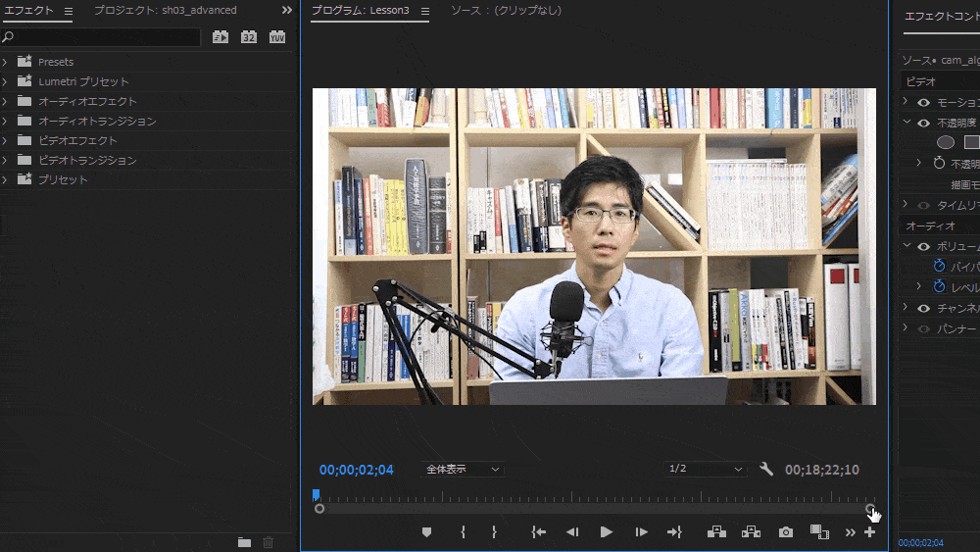Toggle Level stopwatch animation
The height and width of the screenshot is (552, 980).
click(x=940, y=286)
